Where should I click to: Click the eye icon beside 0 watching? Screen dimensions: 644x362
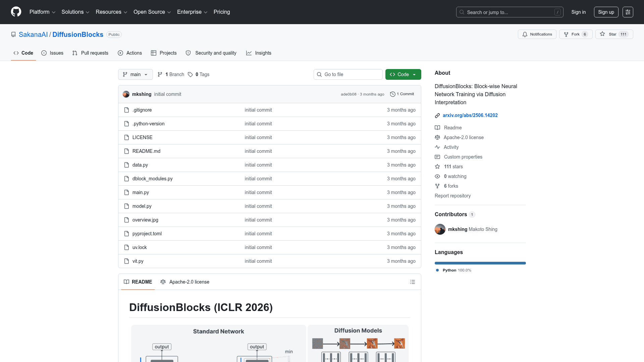pyautogui.click(x=437, y=176)
